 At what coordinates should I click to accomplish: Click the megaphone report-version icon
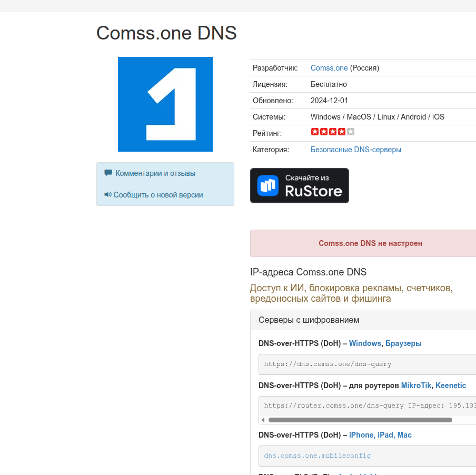tap(108, 194)
